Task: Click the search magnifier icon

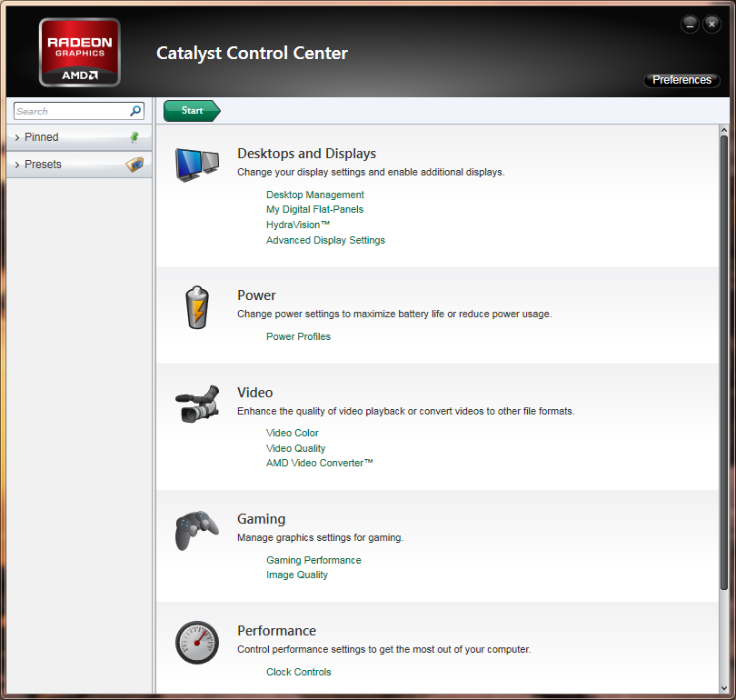Action: pos(135,111)
